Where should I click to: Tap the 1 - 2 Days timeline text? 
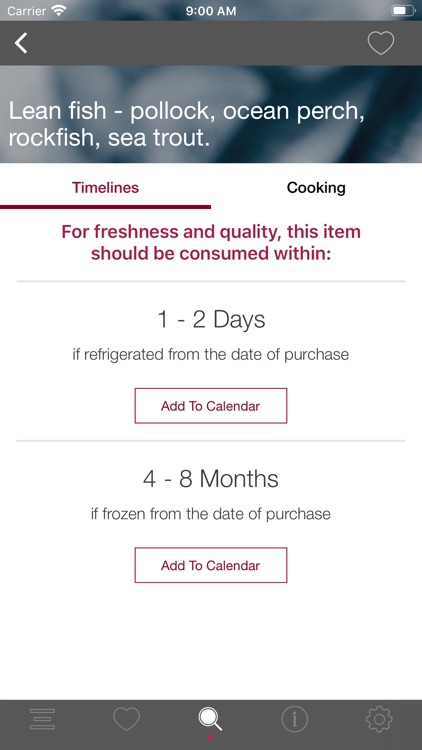click(x=211, y=320)
